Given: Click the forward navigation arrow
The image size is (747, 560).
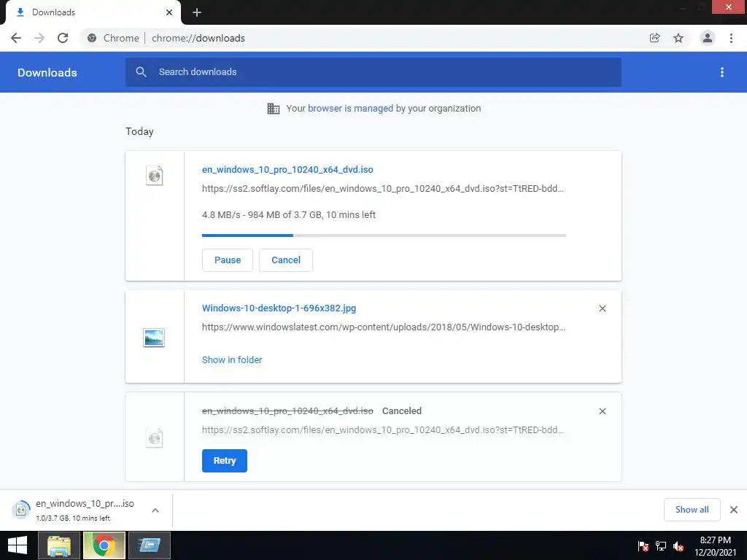Looking at the screenshot, I should 39,38.
